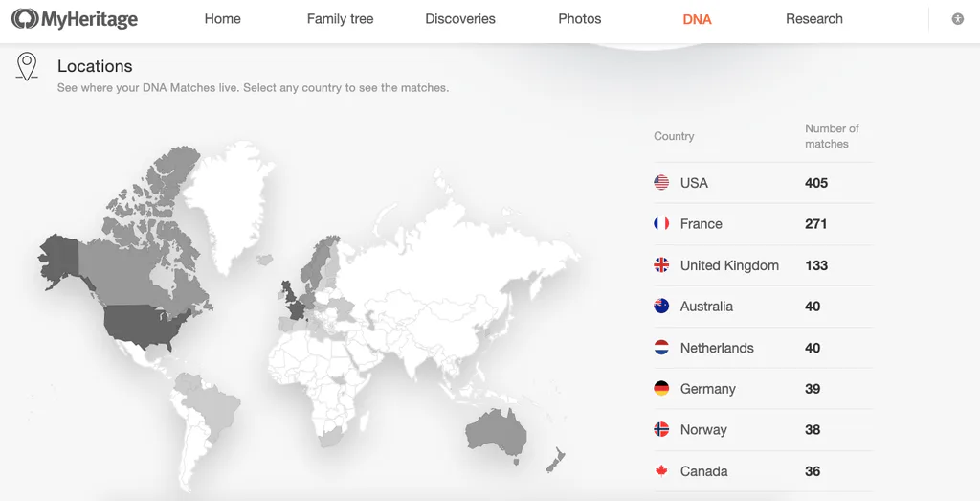The image size is (980, 501).
Task: Click the Canada maple leaf flag icon
Action: pyautogui.click(x=661, y=471)
